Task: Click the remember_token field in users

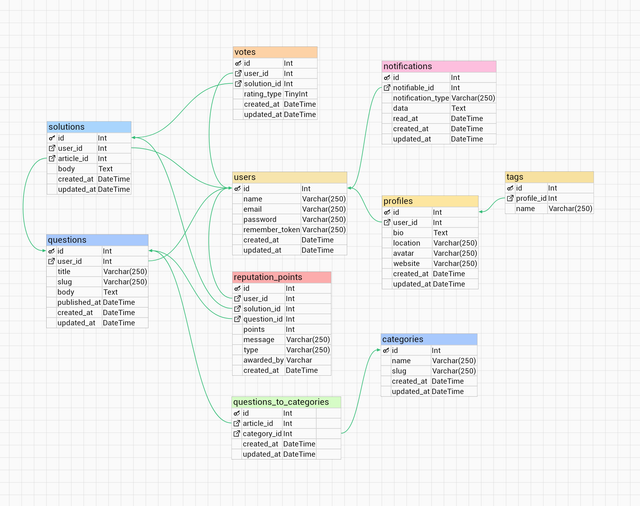Action: 290,229
